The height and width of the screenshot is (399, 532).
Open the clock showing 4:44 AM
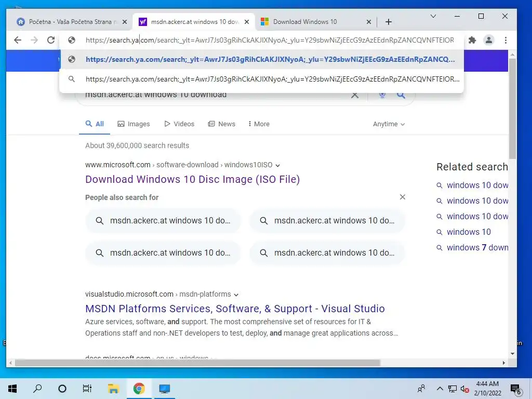pyautogui.click(x=487, y=389)
